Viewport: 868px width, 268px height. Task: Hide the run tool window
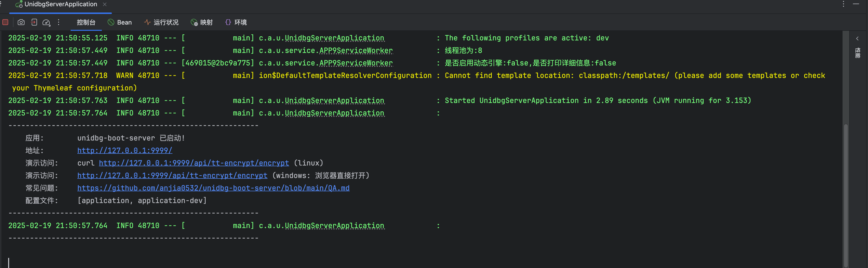(856, 4)
